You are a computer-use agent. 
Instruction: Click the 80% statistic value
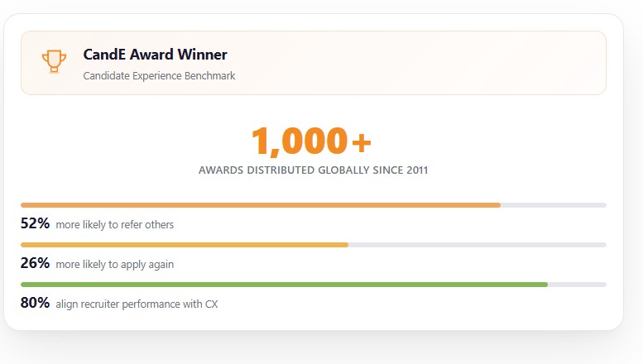point(36,303)
